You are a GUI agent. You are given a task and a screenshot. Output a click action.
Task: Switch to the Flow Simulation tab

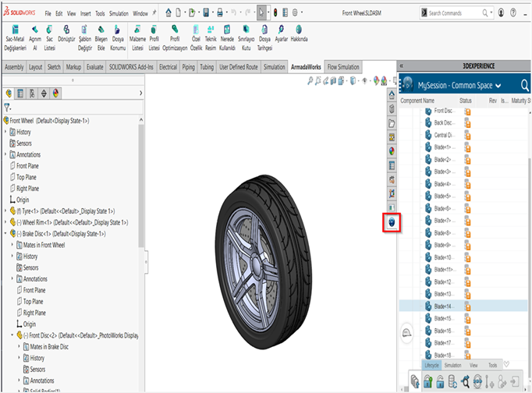pyautogui.click(x=343, y=68)
